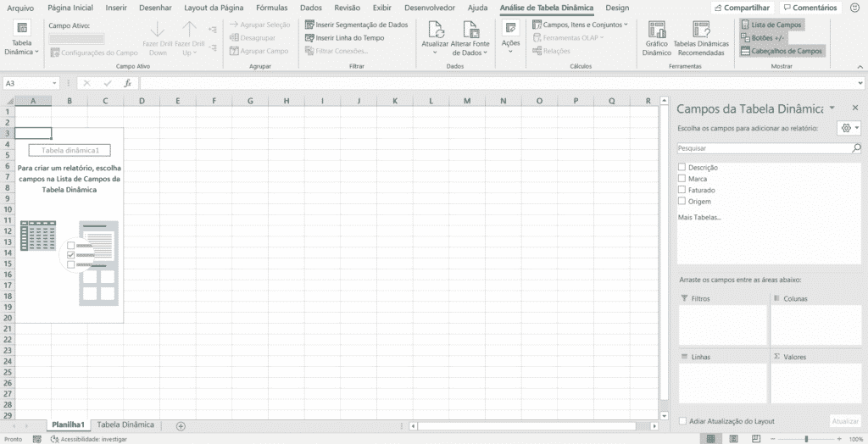Image resolution: width=868 pixels, height=444 pixels.
Task: Click the Compartilhar button
Action: point(743,8)
